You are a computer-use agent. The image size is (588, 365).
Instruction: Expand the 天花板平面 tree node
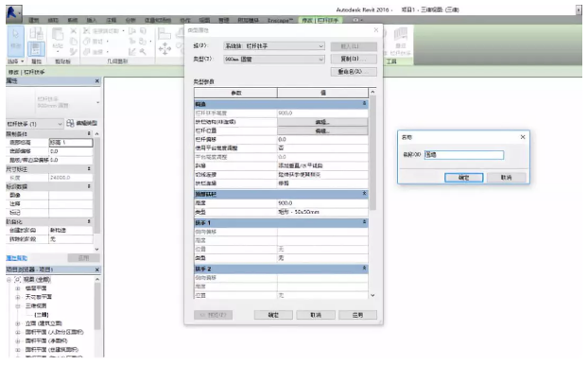tap(18, 297)
